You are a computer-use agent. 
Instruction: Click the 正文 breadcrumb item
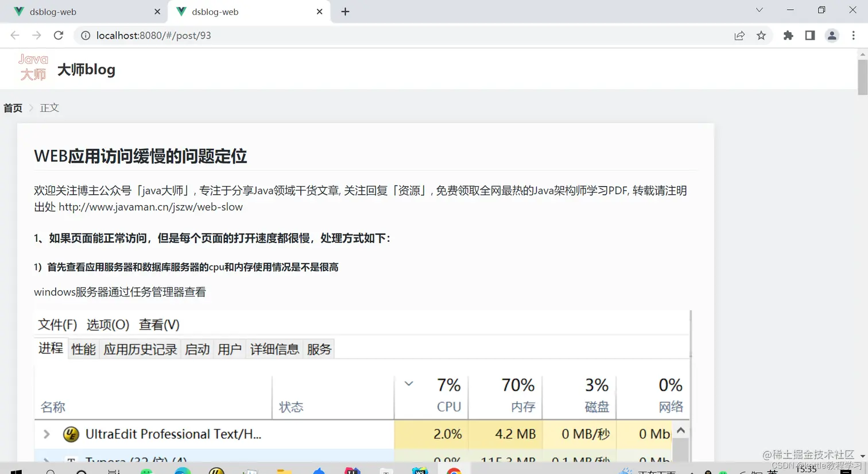tap(49, 108)
